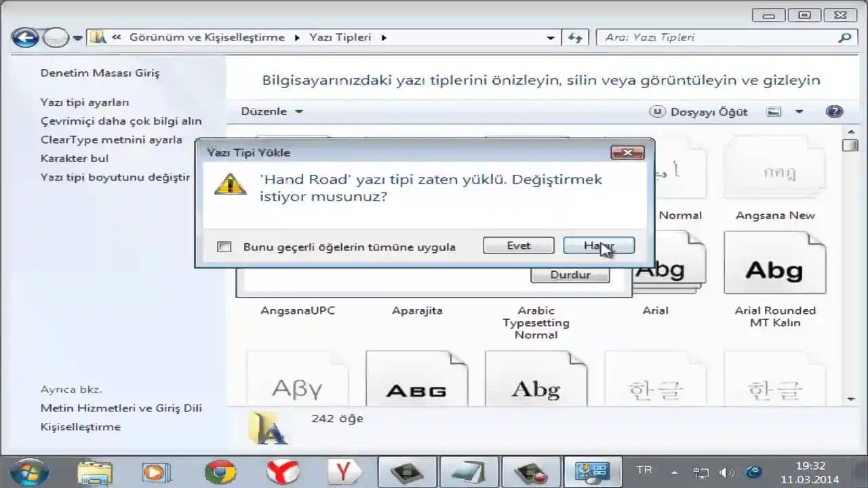Viewport: 868px width, 488px height.
Task: Open Yandex Browser from the taskbar
Action: [x=283, y=470]
